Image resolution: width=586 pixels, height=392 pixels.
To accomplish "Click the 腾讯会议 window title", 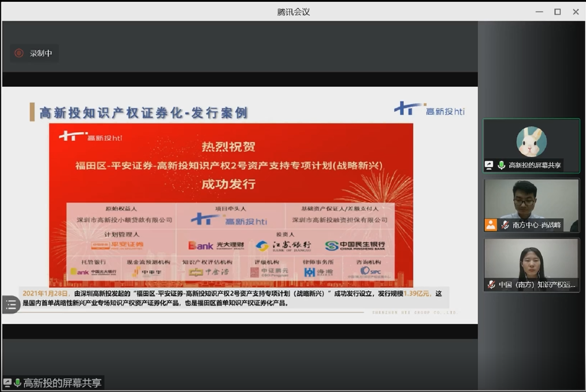I will click(294, 12).
